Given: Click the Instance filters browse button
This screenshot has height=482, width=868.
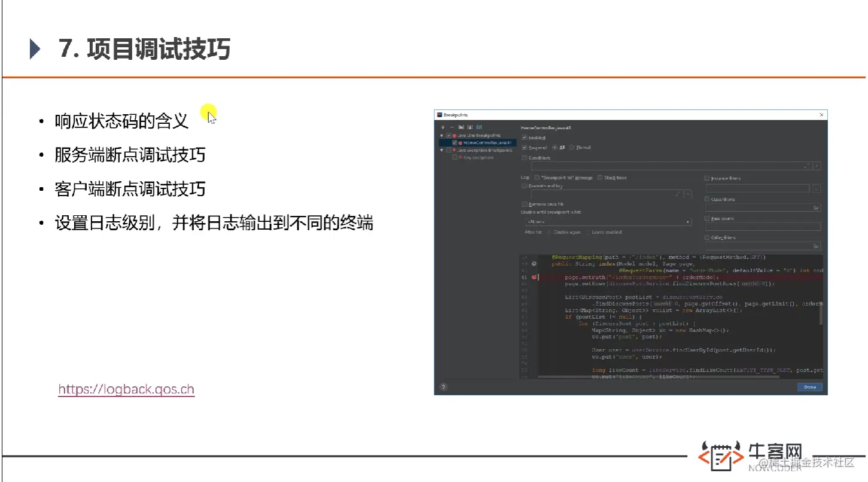Looking at the screenshot, I should (x=817, y=188).
